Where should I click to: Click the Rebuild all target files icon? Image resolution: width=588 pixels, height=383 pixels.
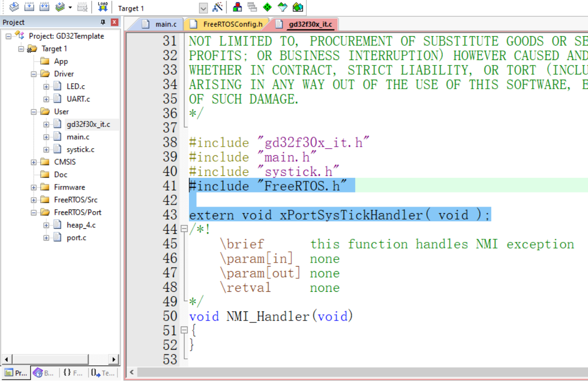pos(44,7)
